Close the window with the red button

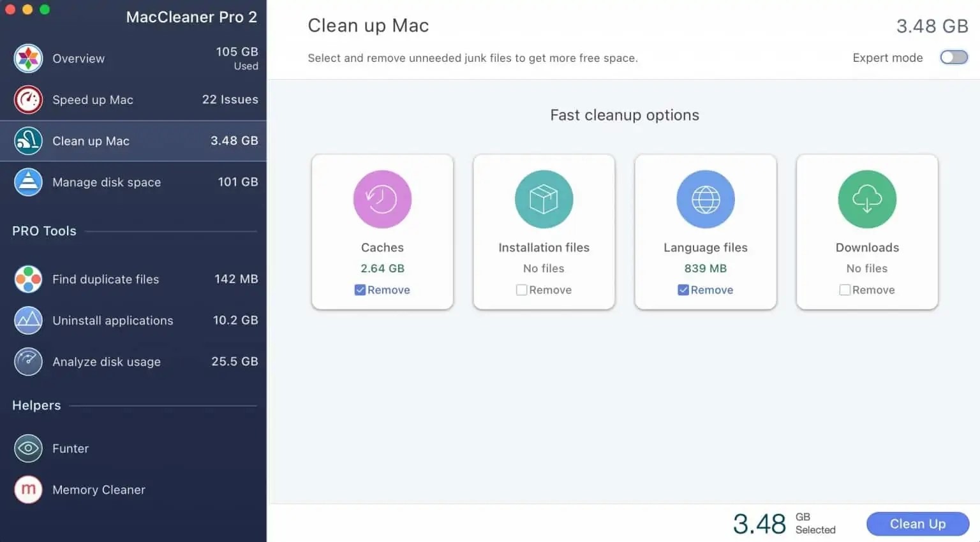point(10,10)
